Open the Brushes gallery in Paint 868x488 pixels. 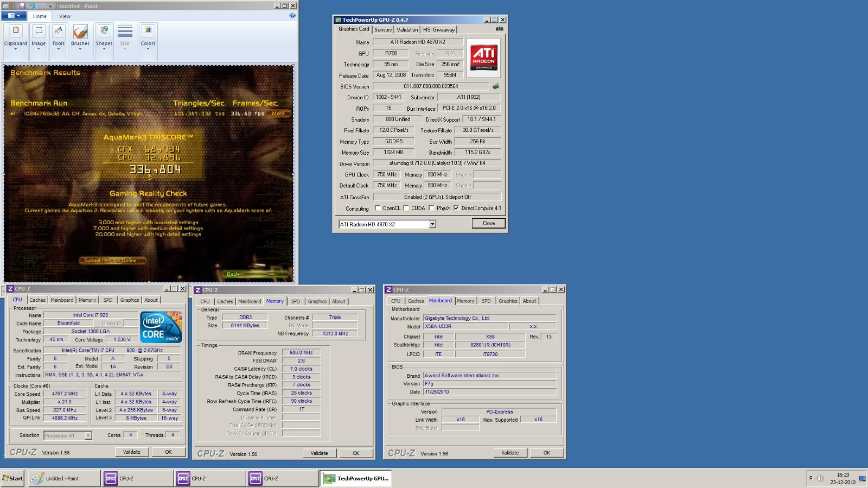tap(80, 39)
